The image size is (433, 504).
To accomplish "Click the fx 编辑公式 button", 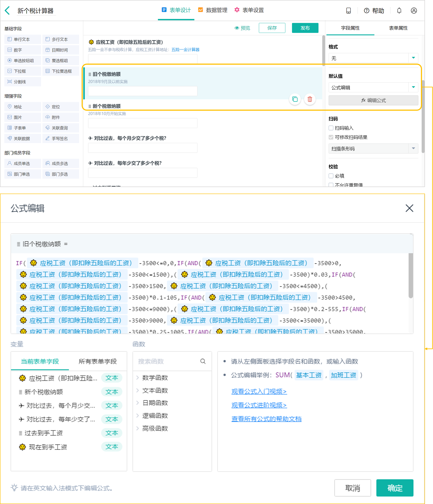I will 373,100.
